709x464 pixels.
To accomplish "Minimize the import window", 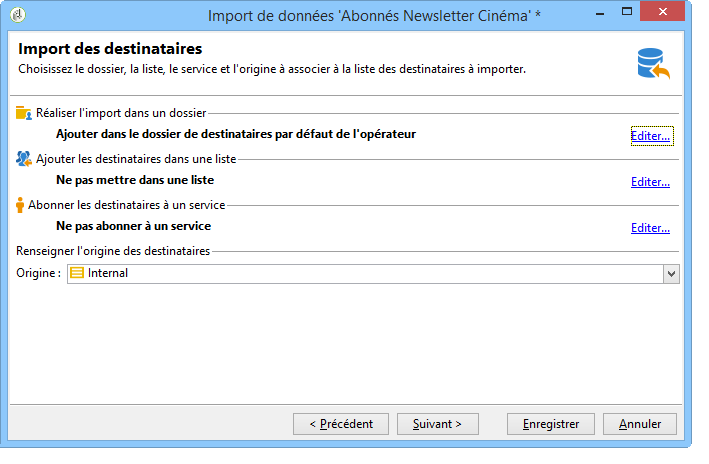I will (x=600, y=14).
